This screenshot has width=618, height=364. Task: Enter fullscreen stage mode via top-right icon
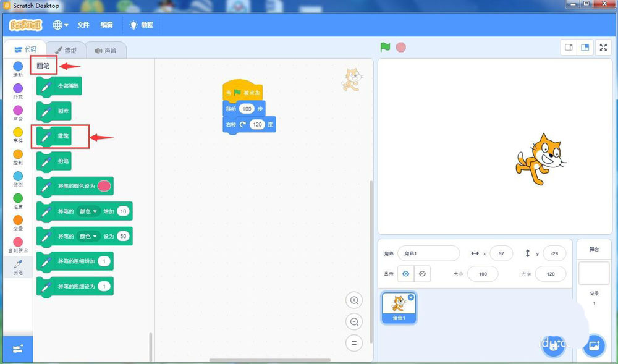tap(603, 47)
